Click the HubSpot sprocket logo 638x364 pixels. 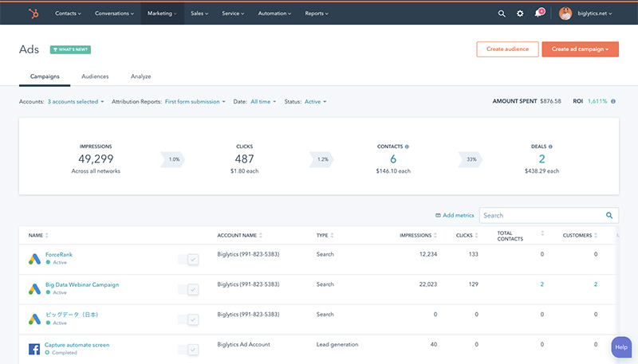[x=33, y=13]
